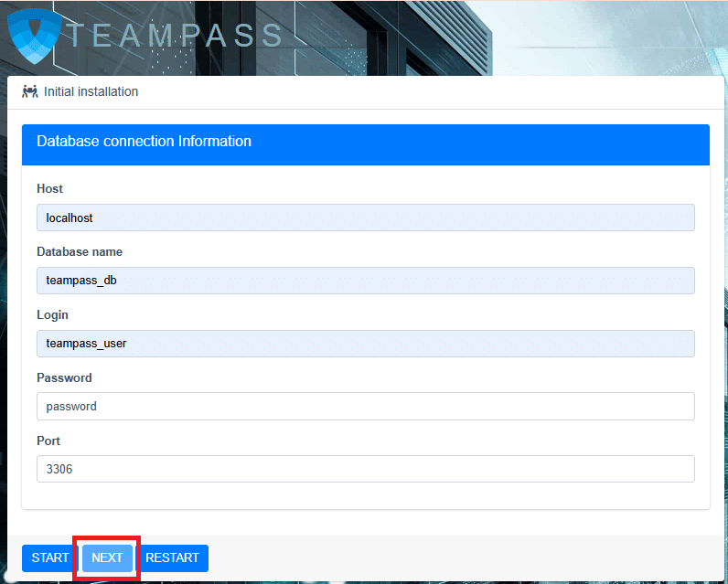
Task: Click the 'Password' field label
Action: coord(64,378)
